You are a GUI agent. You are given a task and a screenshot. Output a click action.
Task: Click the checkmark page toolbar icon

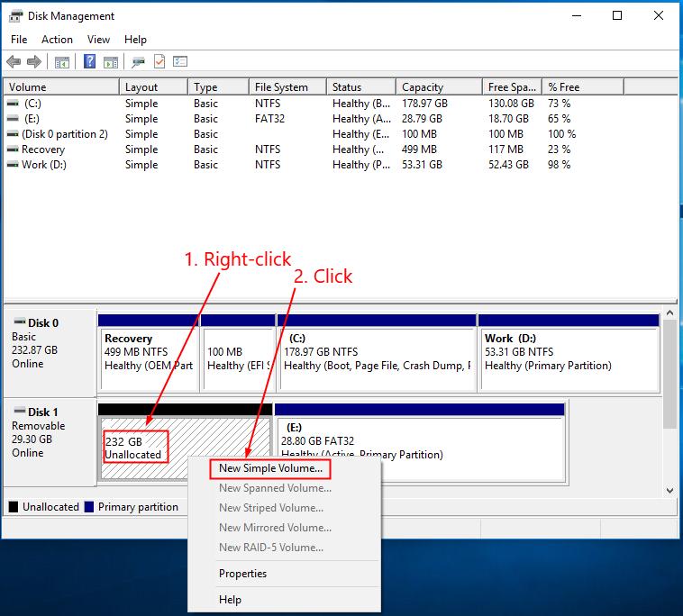tap(159, 62)
